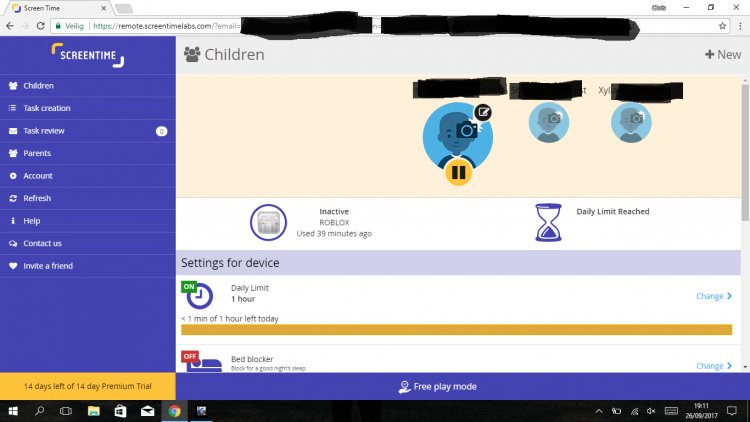Toggle the Daily Limit ON switch
This screenshot has height=422, width=750.
189,287
